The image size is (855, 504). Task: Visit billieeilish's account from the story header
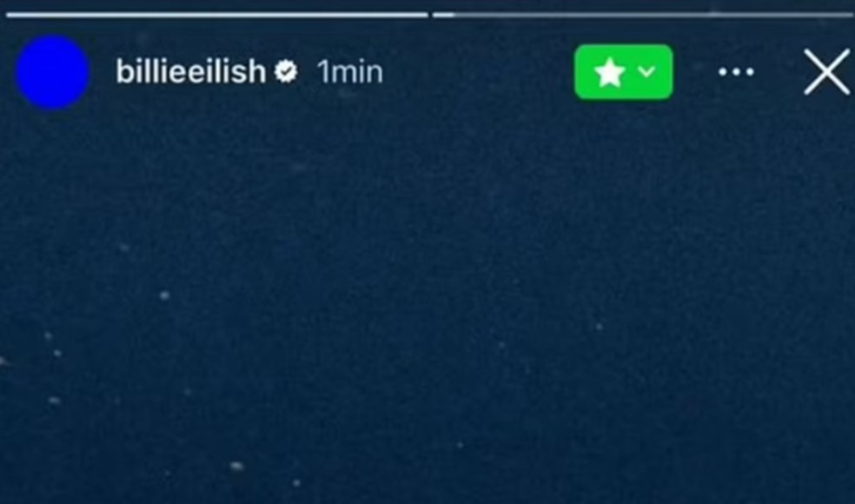pyautogui.click(x=191, y=71)
